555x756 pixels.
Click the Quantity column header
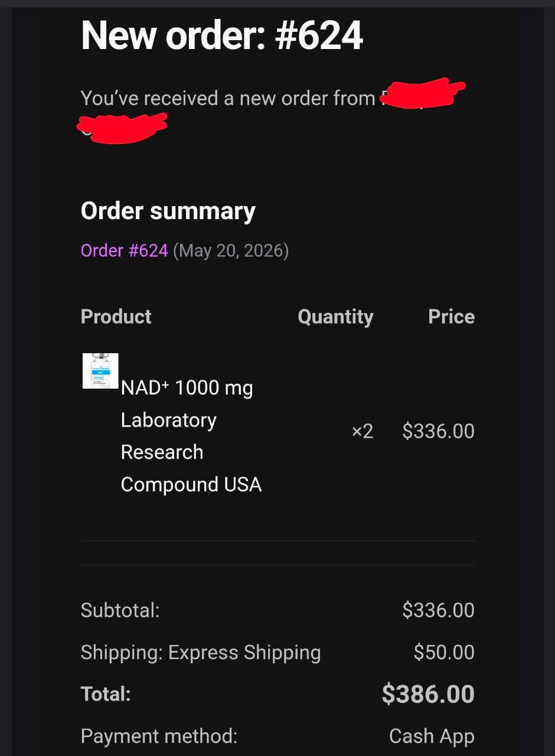(x=335, y=317)
